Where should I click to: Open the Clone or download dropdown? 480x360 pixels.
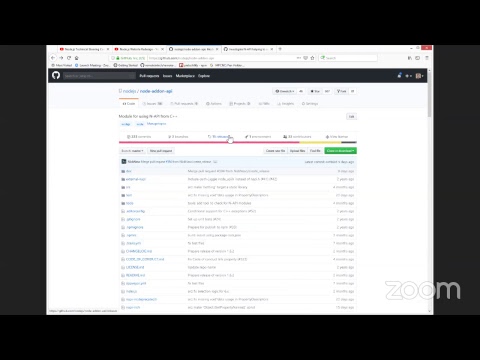tap(340, 151)
